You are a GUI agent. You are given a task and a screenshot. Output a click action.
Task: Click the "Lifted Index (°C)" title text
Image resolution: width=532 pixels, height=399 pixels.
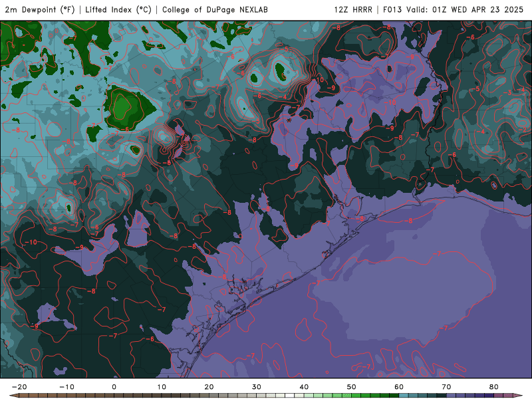tap(118, 10)
